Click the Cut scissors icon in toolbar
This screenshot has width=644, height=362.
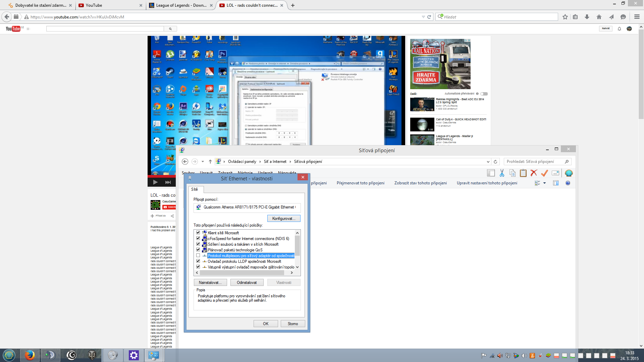tap(502, 173)
